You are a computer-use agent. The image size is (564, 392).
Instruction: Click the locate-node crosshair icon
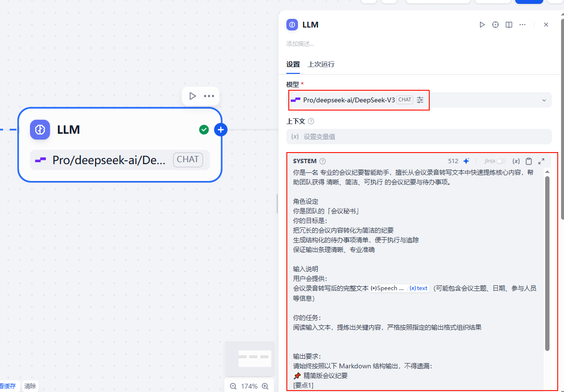pyautogui.click(x=495, y=25)
